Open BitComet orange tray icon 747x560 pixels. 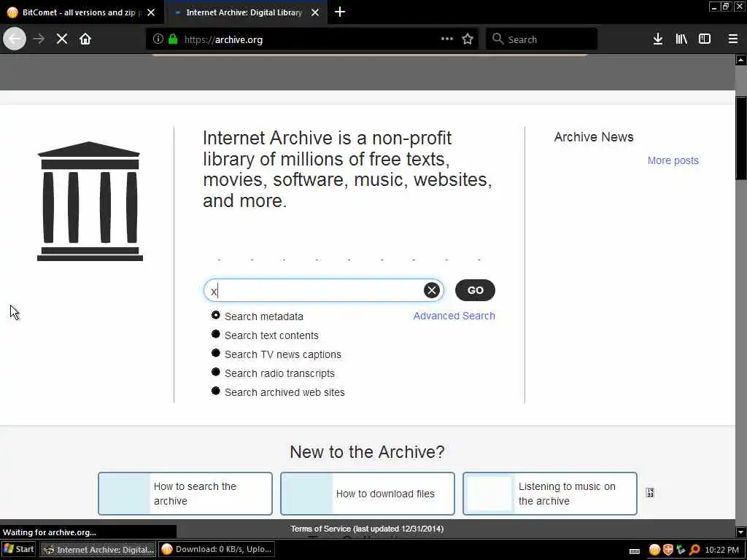tap(654, 550)
